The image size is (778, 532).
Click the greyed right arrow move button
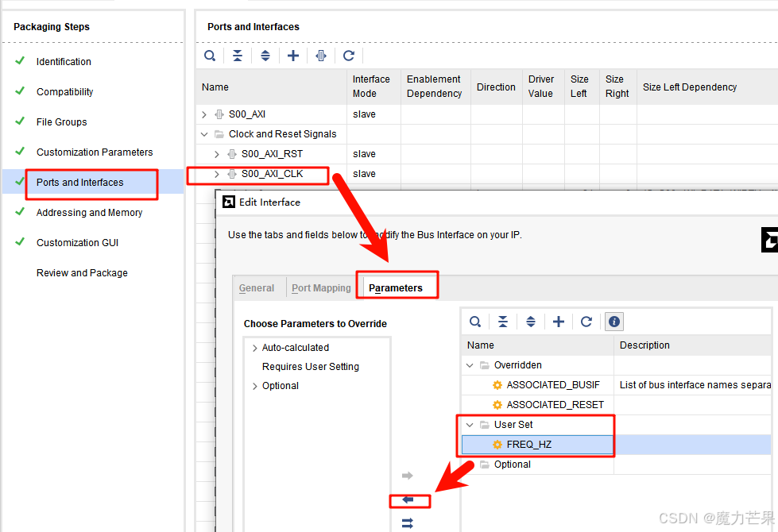408,476
